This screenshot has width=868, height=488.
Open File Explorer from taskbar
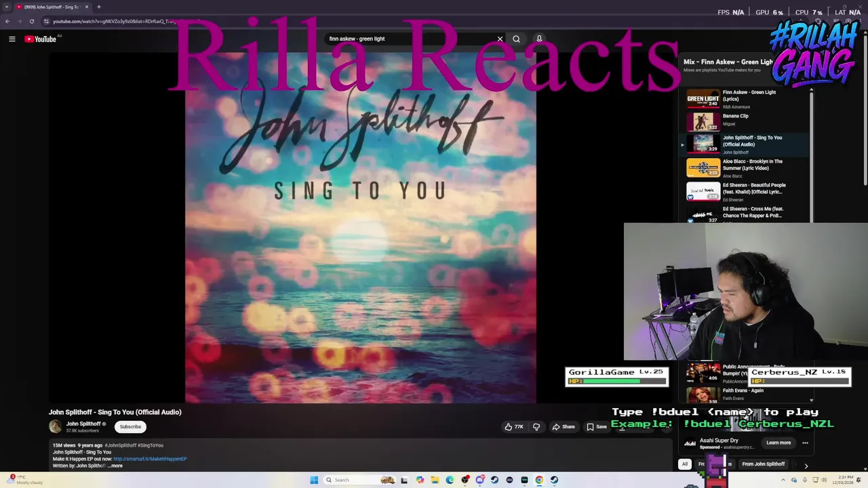click(x=435, y=480)
